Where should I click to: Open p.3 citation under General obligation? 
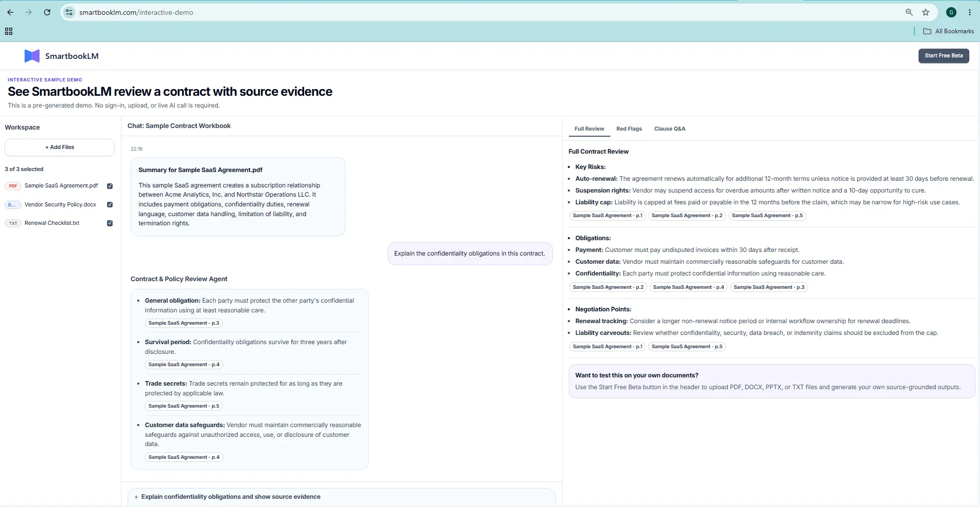184,323
